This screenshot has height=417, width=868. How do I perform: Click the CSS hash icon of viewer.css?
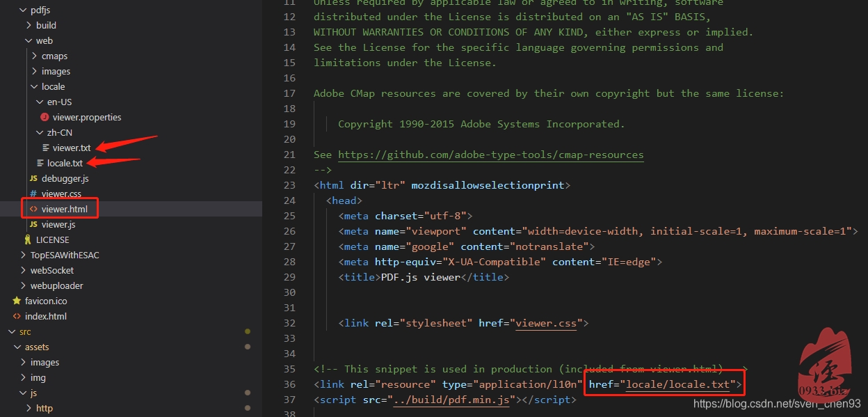33,194
